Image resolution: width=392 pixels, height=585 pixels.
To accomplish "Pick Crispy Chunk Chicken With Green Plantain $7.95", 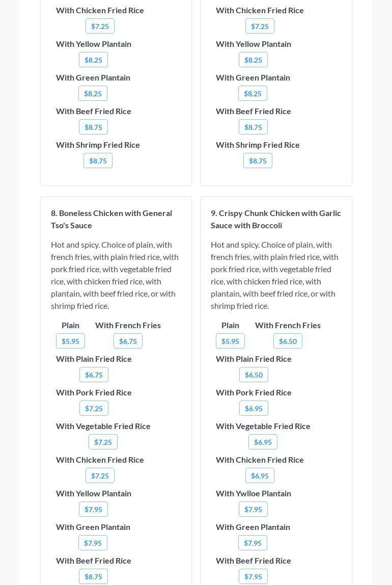I will 253,543.
